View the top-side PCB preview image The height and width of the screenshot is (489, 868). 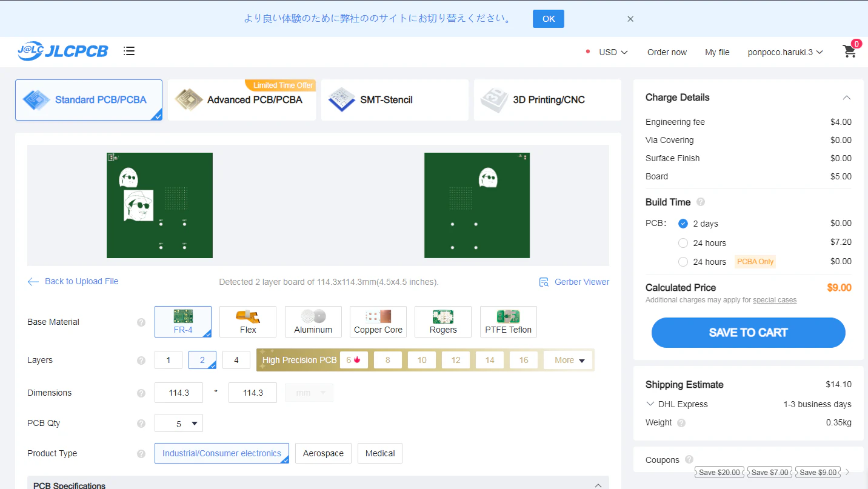tap(159, 205)
